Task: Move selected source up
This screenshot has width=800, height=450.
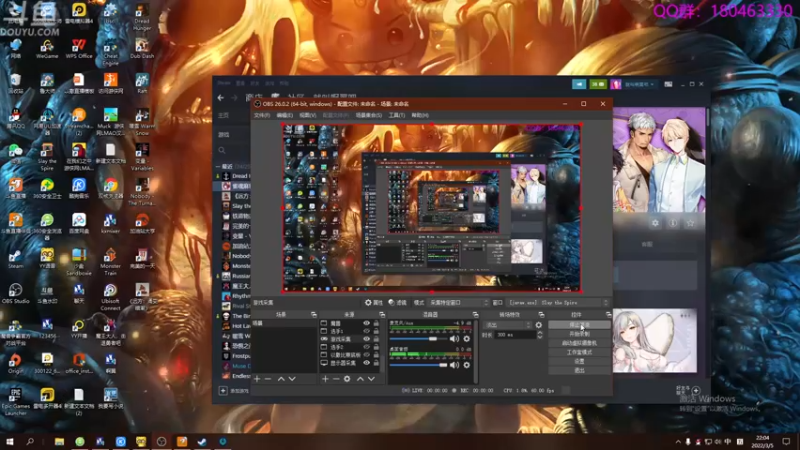Action: point(360,379)
